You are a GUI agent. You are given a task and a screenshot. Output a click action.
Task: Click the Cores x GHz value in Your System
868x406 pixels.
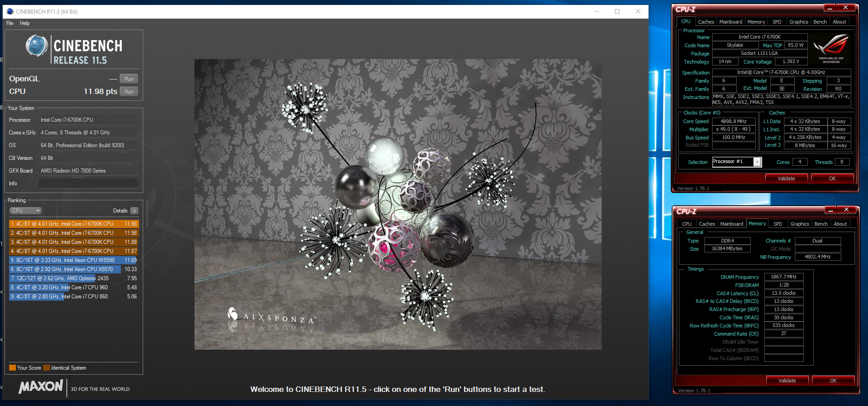(88, 133)
